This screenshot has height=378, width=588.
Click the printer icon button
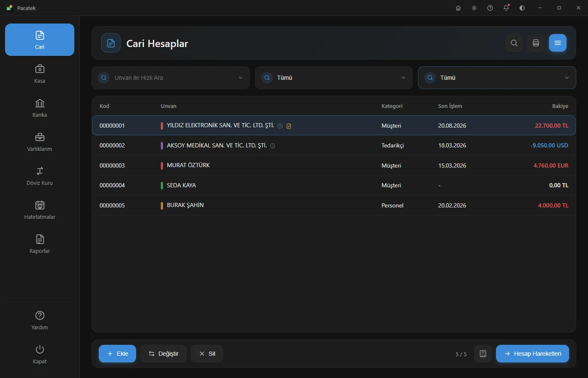coord(536,43)
